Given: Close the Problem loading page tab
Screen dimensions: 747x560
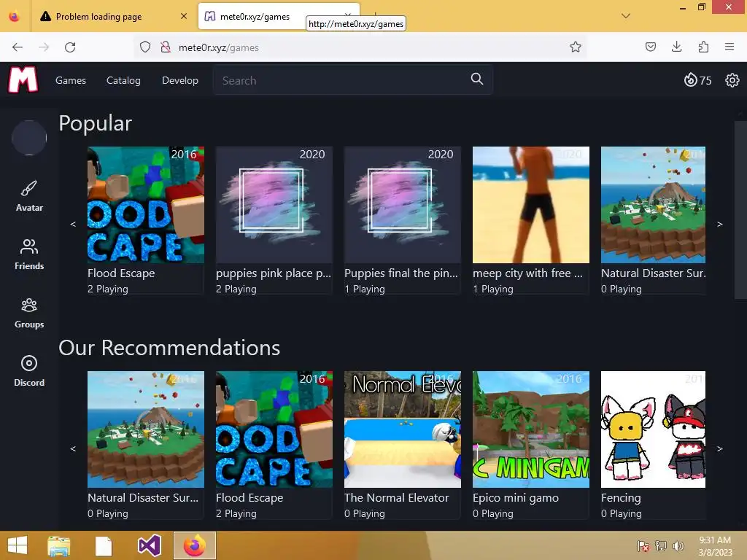Looking at the screenshot, I should pos(183,16).
